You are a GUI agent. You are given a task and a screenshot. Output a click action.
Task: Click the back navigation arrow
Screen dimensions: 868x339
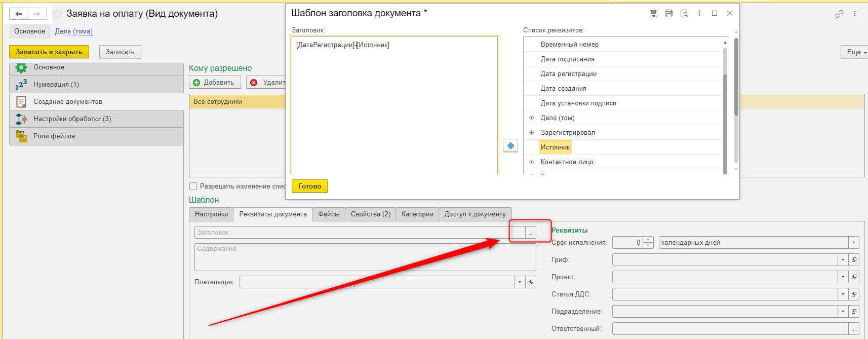(19, 14)
